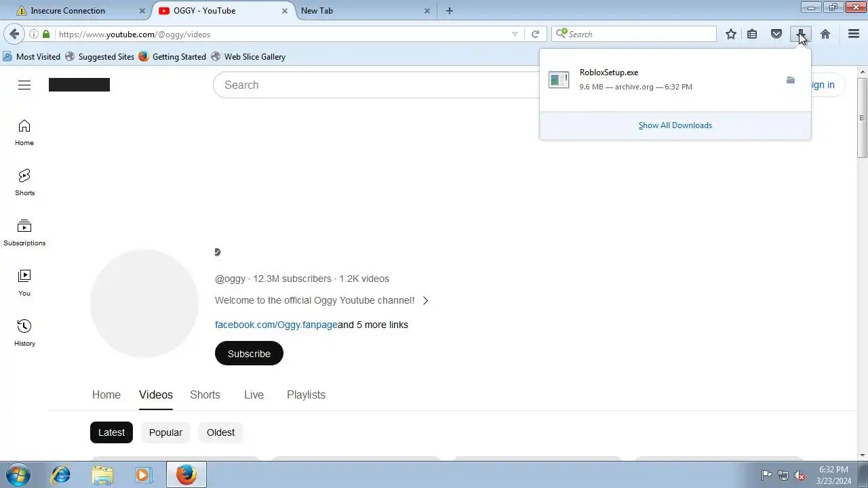Click the green padlock security icon

pos(46,34)
